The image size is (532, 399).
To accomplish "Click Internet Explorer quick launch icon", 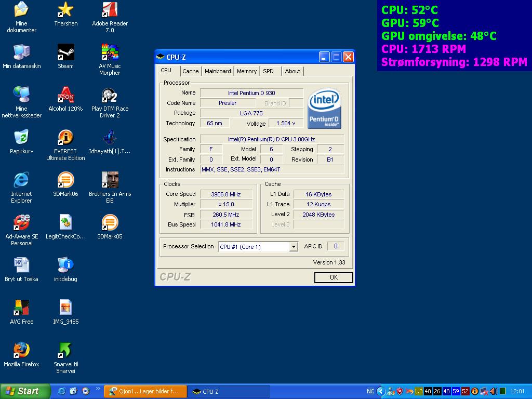I will pos(61,391).
